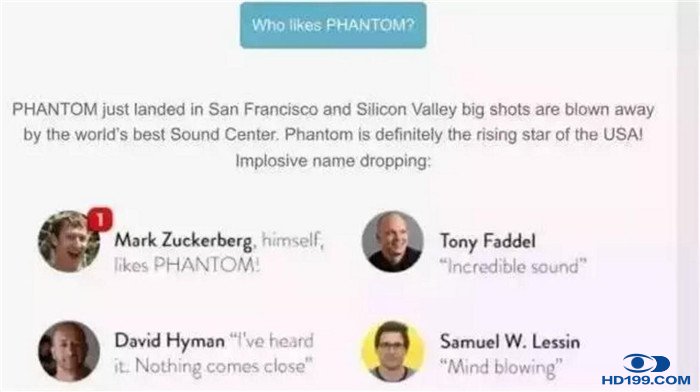Viewport: 700px width, 392px height.
Task: Click the "Incredible sound" quote
Action: click(x=512, y=267)
